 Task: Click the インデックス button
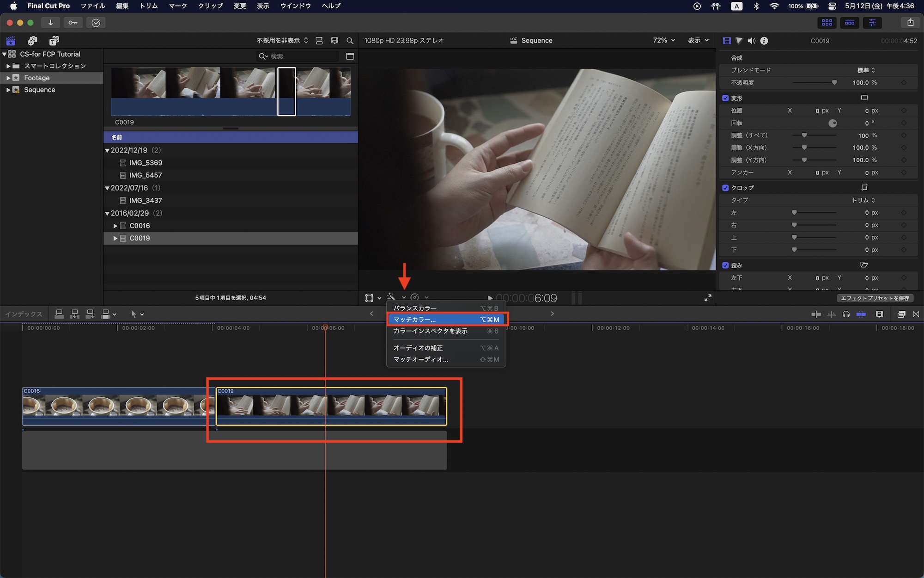click(24, 314)
